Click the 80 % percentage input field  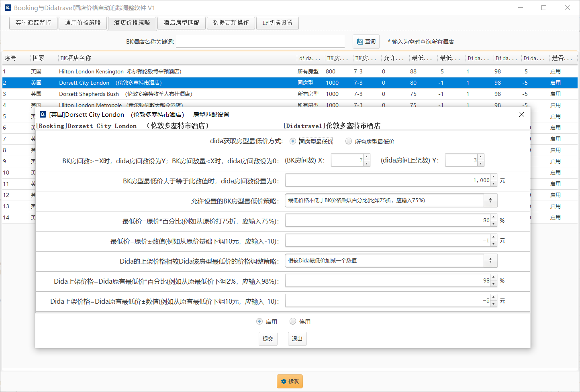(388, 220)
